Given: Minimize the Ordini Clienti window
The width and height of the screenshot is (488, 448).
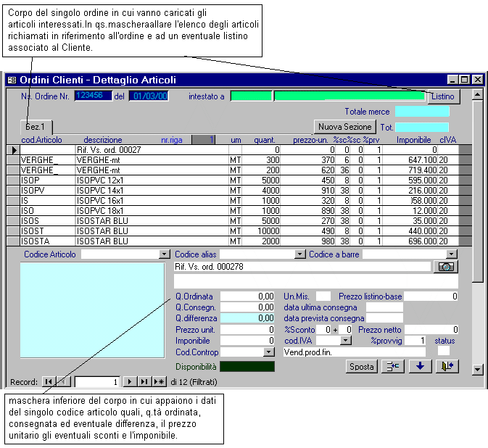Looking at the screenshot, I should coord(452,80).
